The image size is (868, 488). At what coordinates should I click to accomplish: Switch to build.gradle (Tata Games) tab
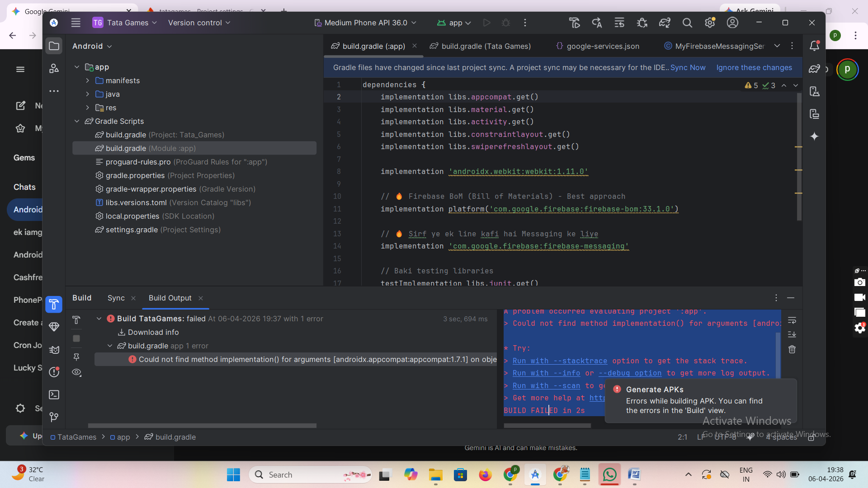tap(481, 46)
